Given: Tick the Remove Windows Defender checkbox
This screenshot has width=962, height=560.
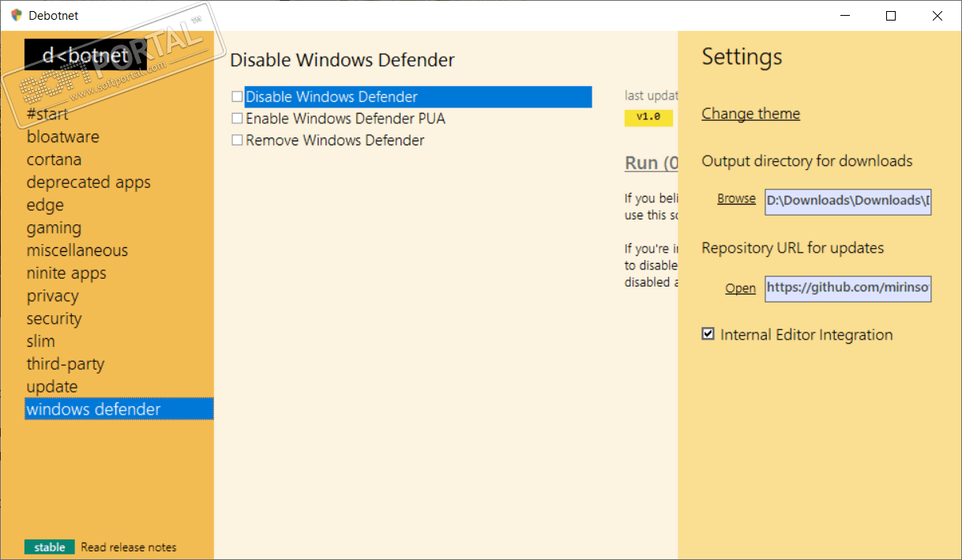Looking at the screenshot, I should click(237, 141).
